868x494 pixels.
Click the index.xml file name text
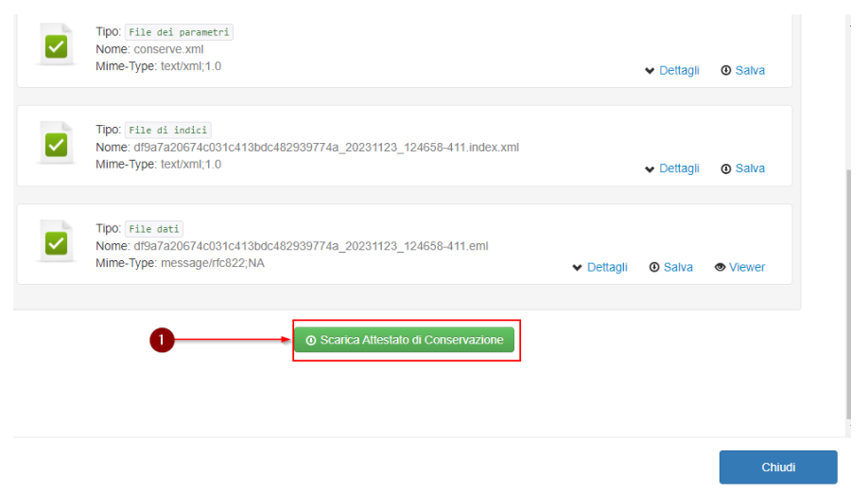point(326,148)
